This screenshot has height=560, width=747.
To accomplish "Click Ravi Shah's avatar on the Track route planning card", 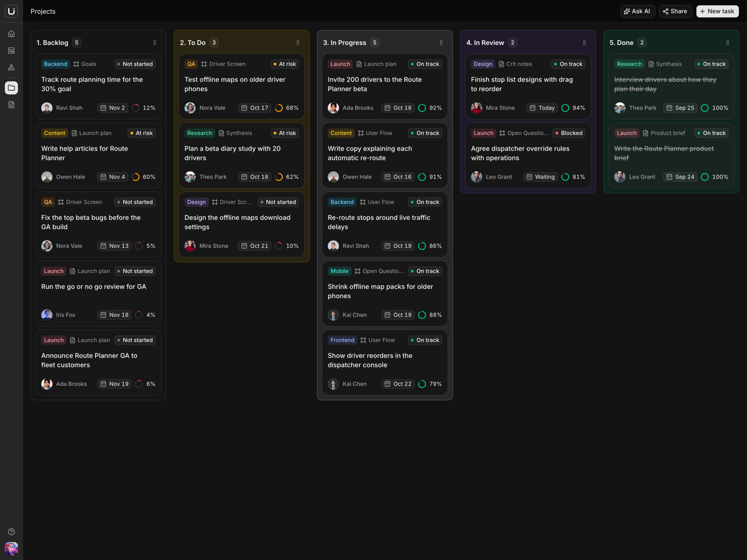I will [47, 108].
